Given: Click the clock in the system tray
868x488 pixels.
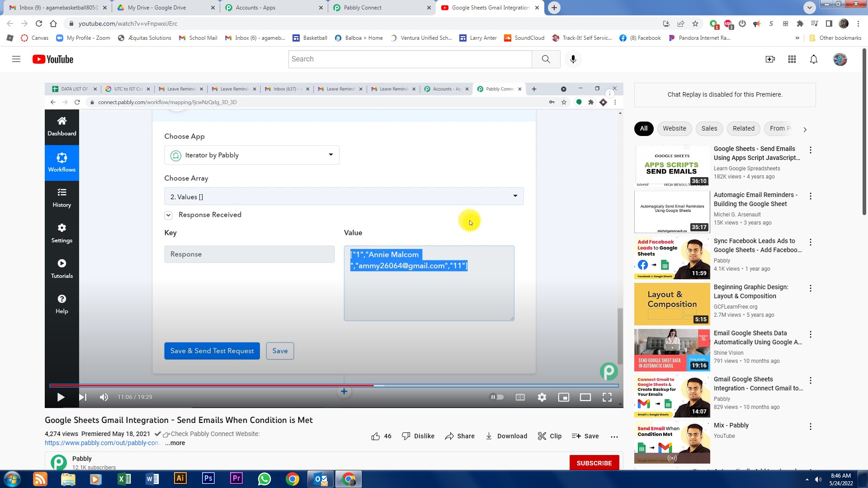Looking at the screenshot, I should 840,479.
